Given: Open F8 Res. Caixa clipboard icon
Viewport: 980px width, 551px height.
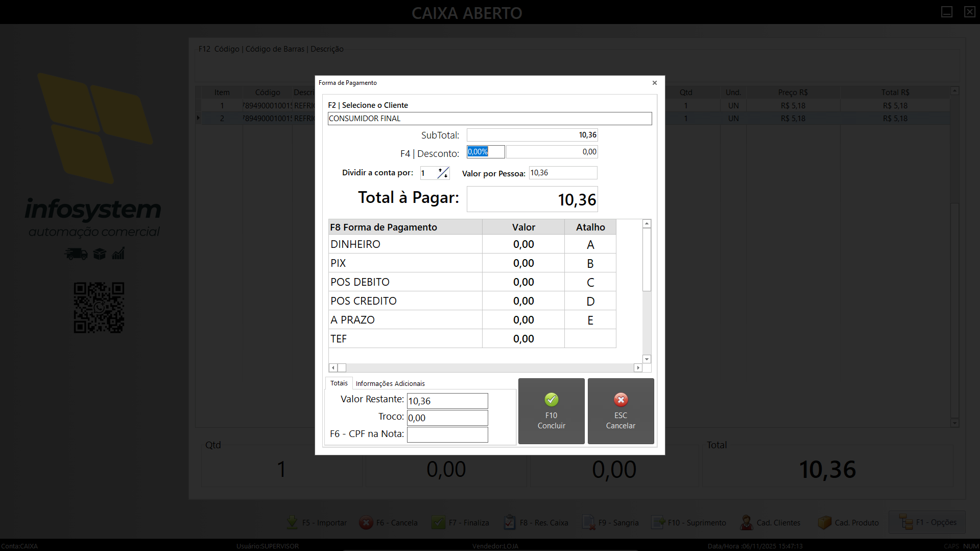Looking at the screenshot, I should (x=509, y=522).
